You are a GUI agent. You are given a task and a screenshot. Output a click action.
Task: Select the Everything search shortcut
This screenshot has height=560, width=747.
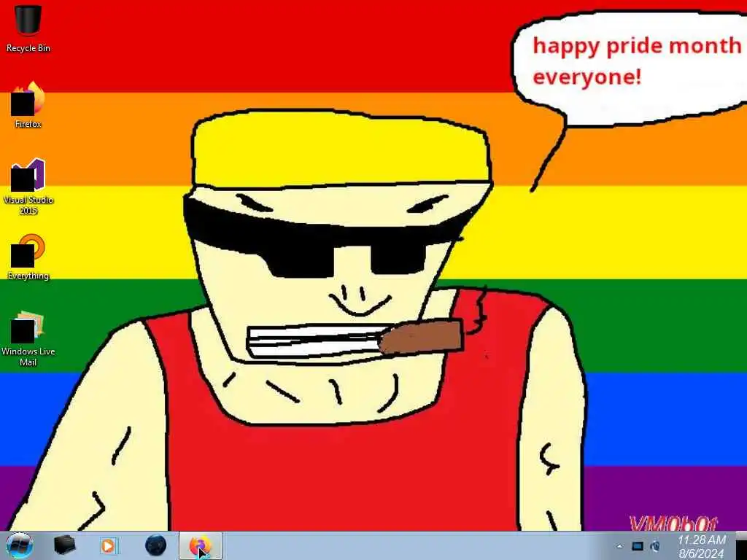pos(28,257)
